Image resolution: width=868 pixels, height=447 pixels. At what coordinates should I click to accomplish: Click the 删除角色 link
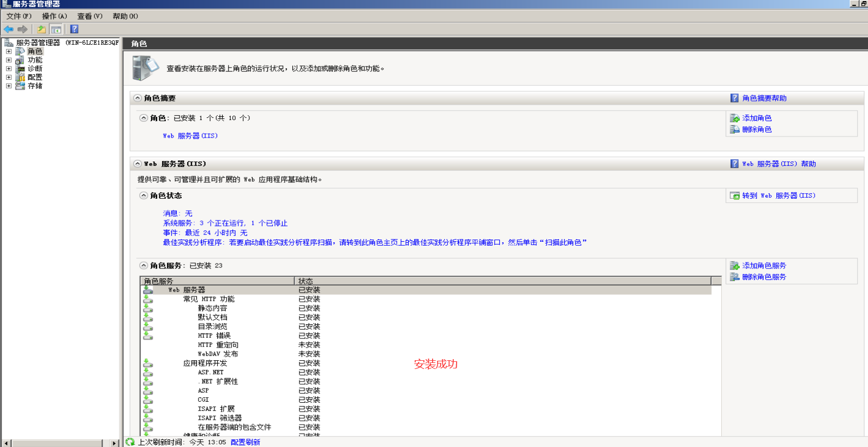point(757,129)
